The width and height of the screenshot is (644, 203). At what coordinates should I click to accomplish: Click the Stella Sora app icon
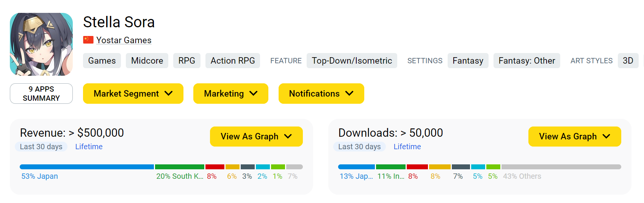pyautogui.click(x=41, y=44)
